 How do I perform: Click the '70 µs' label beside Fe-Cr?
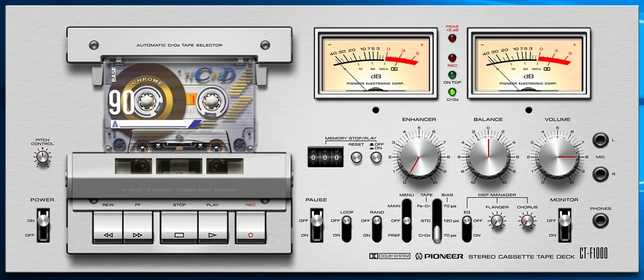coord(451,205)
